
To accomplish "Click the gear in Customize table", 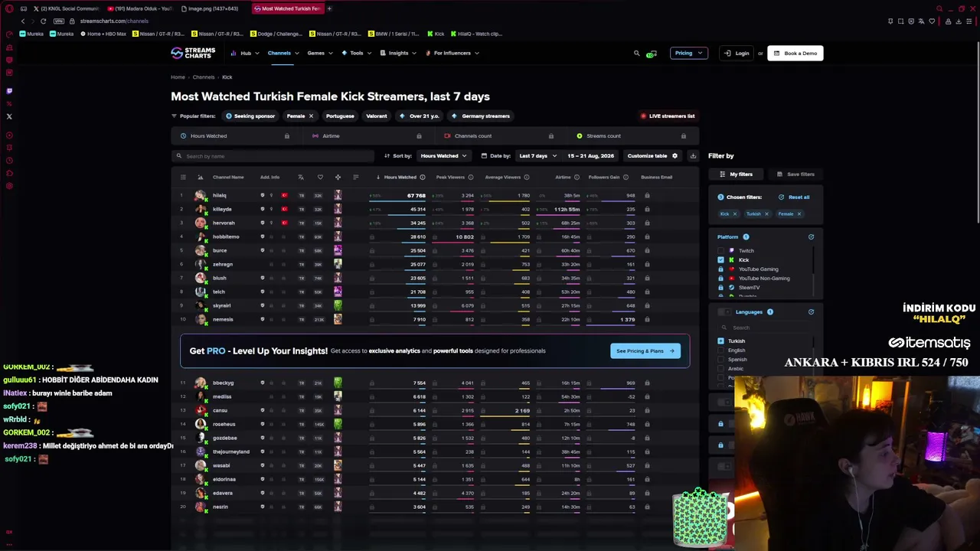I will [x=675, y=156].
